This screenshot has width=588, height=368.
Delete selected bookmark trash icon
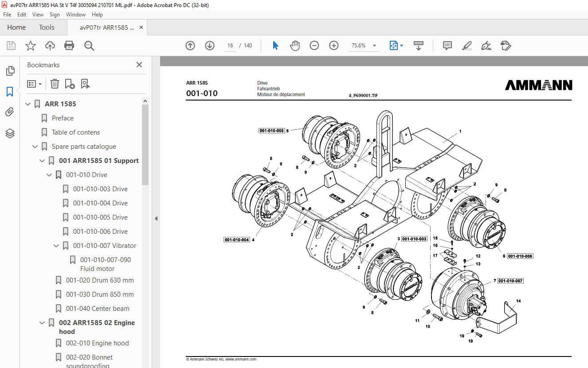tap(55, 84)
